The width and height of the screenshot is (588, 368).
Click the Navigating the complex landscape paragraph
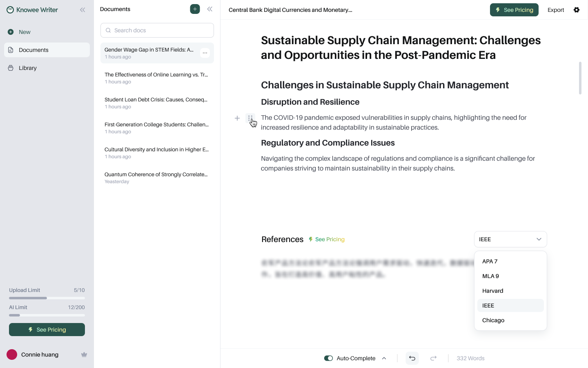click(398, 163)
